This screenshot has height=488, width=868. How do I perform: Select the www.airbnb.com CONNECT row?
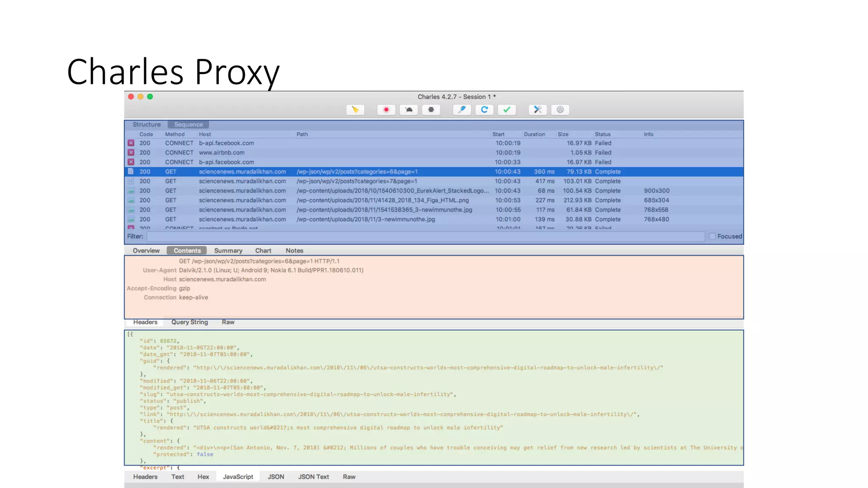pyautogui.click(x=434, y=152)
